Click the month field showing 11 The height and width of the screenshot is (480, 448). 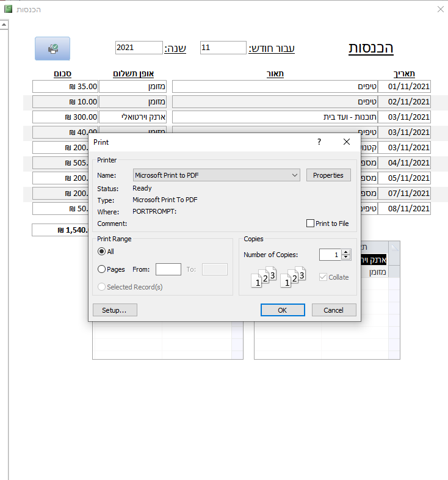223,48
